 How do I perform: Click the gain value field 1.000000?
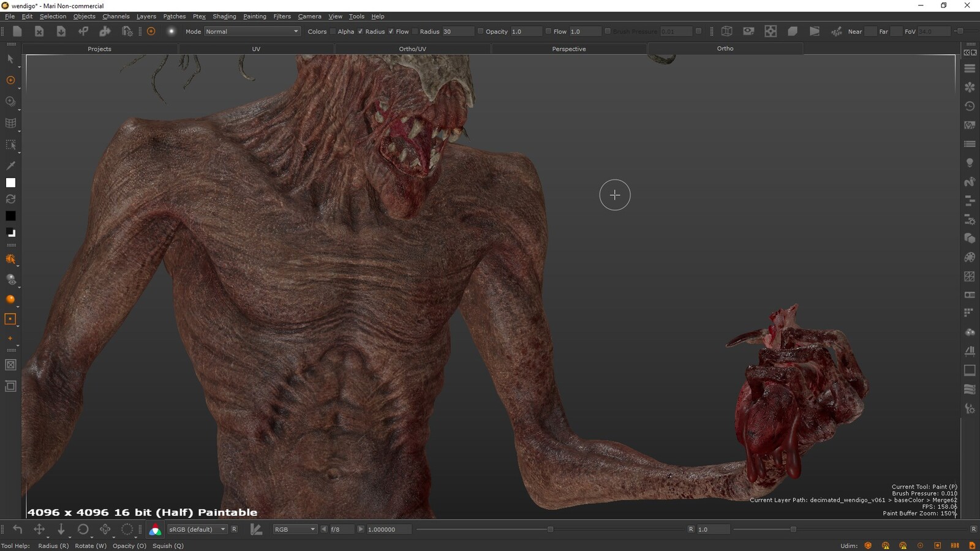389,530
